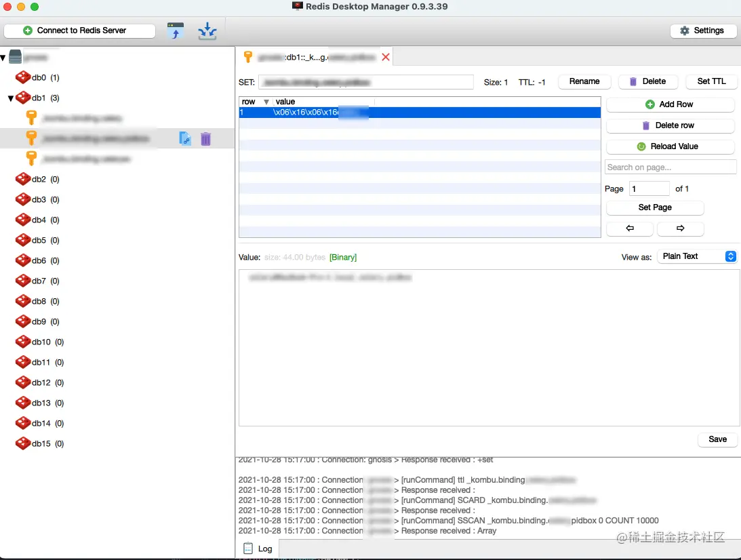Click Delete key button
Screen dimensions: 741x560
(648, 81)
